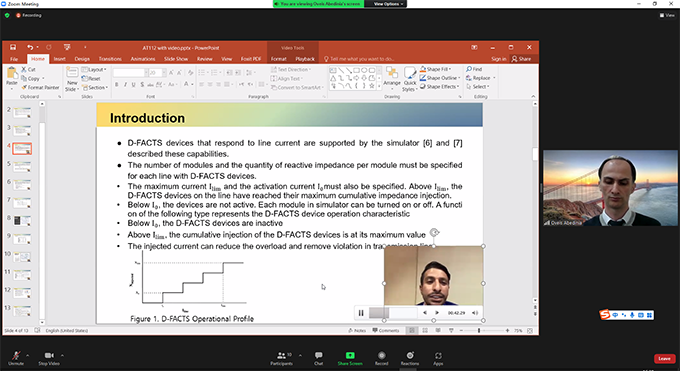Click the video volume speaker icon

pos(475,312)
